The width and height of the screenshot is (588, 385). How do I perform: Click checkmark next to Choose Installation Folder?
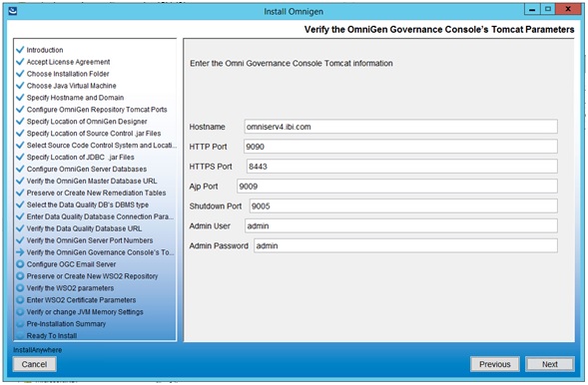[x=20, y=74]
